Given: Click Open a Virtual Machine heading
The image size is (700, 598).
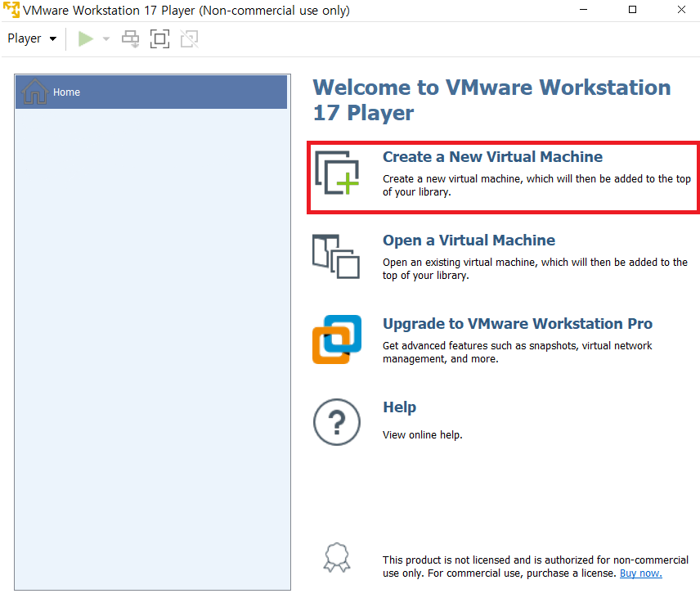Looking at the screenshot, I should point(469,241).
